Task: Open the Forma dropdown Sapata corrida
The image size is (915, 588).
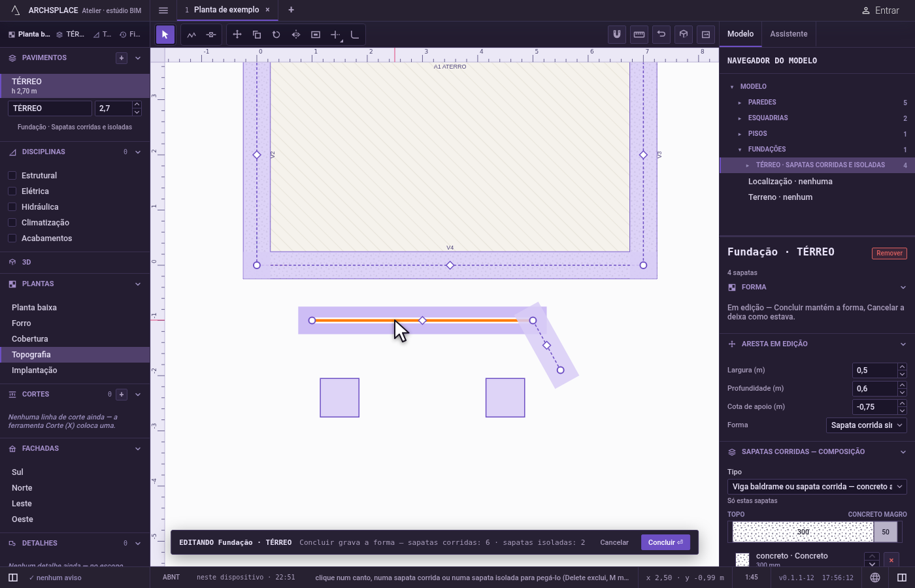Action: (x=867, y=425)
